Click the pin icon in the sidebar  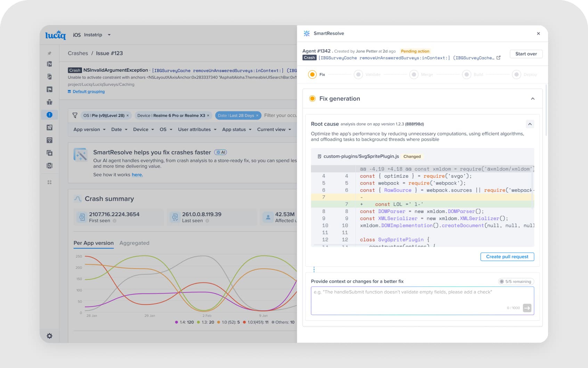(x=49, y=53)
